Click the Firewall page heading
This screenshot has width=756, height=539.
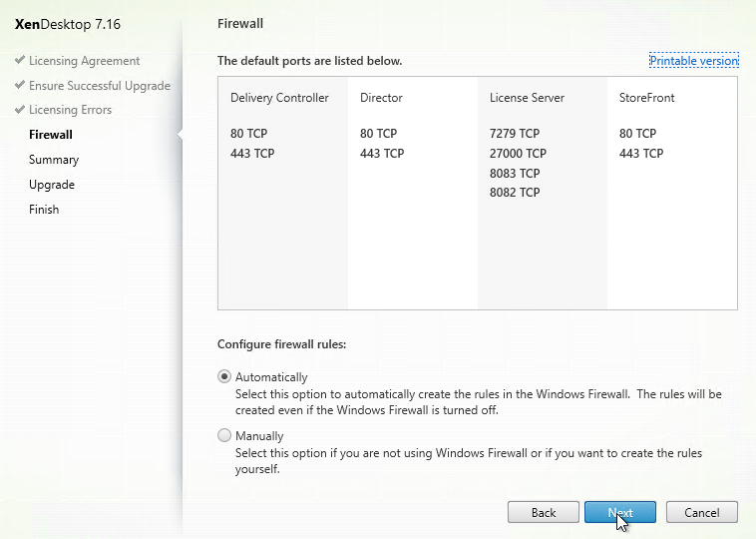[240, 23]
